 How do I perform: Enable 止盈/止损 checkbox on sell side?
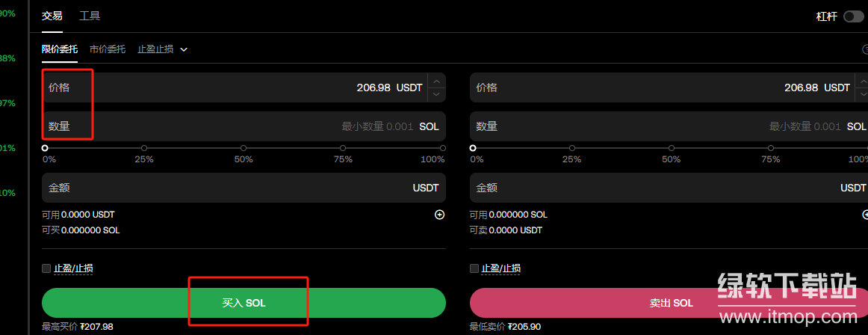tap(474, 268)
